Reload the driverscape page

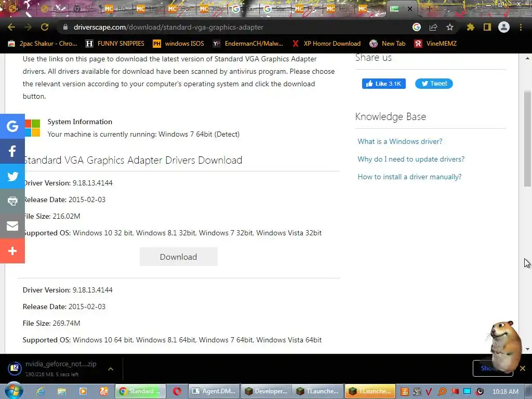coord(45,27)
